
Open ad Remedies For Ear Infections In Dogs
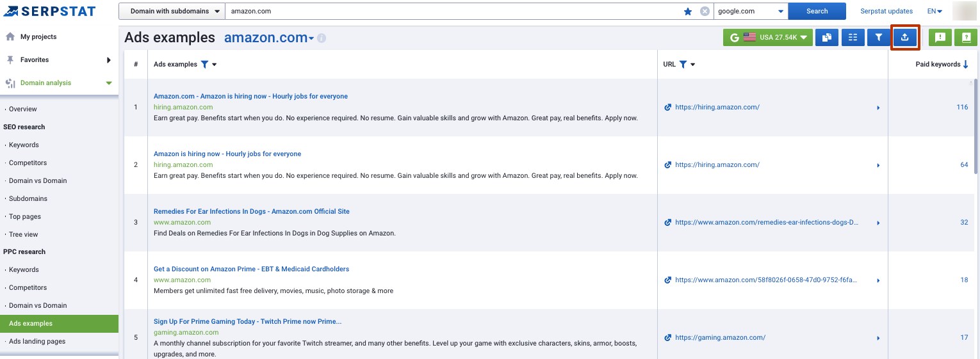pyautogui.click(x=252, y=211)
